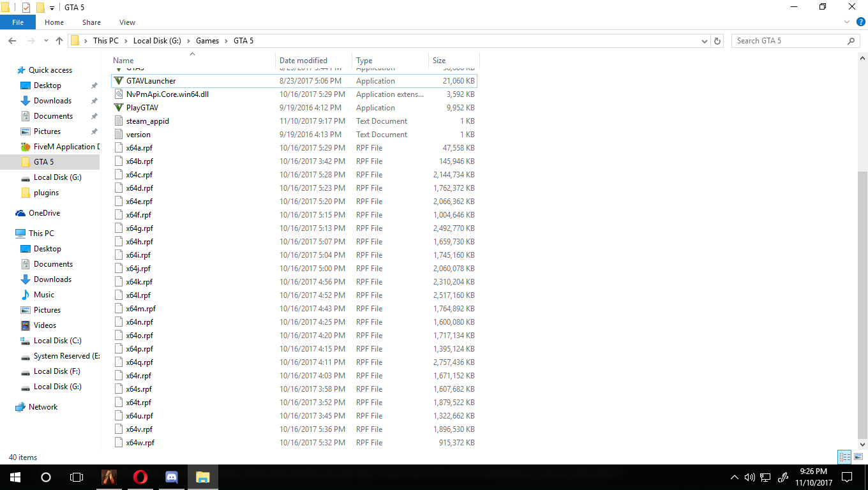Sort files by the Type column header
The image size is (868, 490).
pos(391,61)
